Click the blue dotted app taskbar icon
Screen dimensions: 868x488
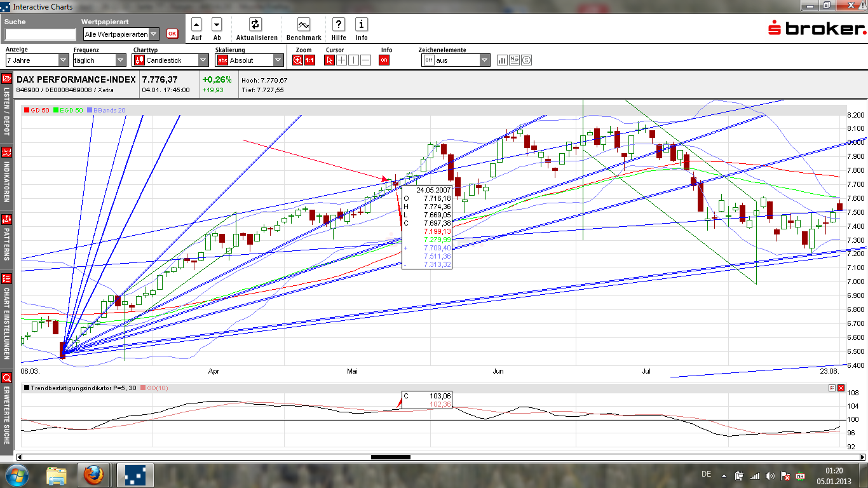(134, 475)
